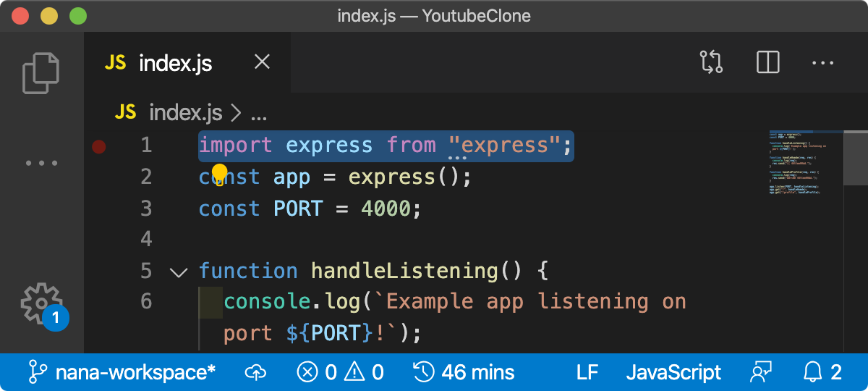Click the app variable on line 2
Viewport: 868px width, 391px height.
coord(292,177)
